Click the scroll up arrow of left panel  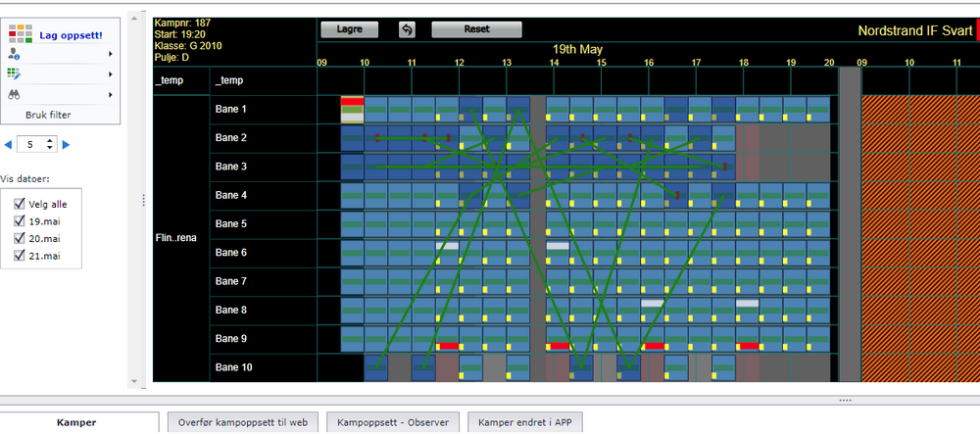tap(133, 18)
